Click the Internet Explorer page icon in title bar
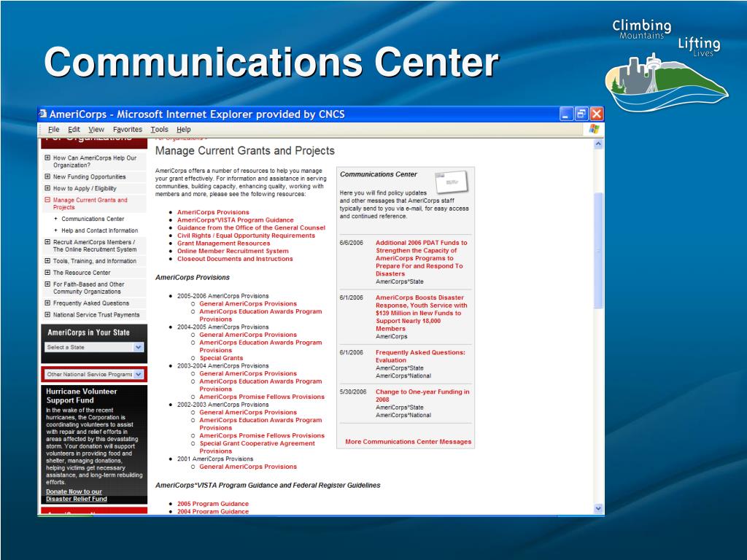 pyautogui.click(x=43, y=114)
